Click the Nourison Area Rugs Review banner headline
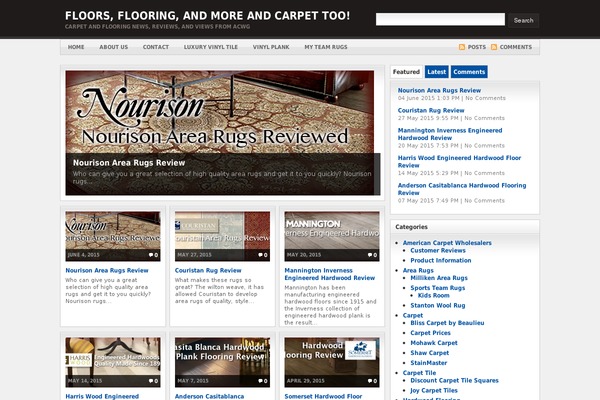This screenshot has height=400, width=600. [x=129, y=163]
